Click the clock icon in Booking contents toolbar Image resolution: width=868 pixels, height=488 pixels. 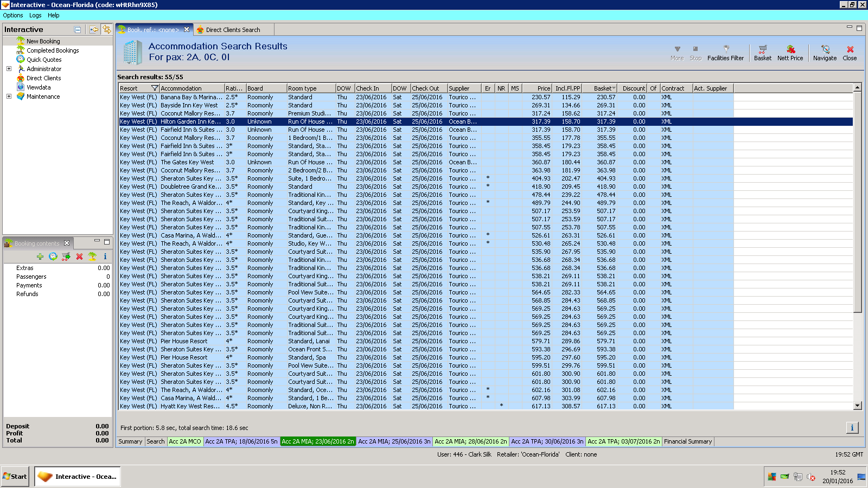coord(53,256)
